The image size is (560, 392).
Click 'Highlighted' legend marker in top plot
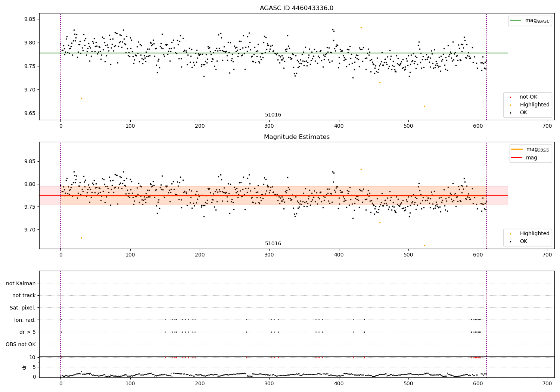[511, 105]
